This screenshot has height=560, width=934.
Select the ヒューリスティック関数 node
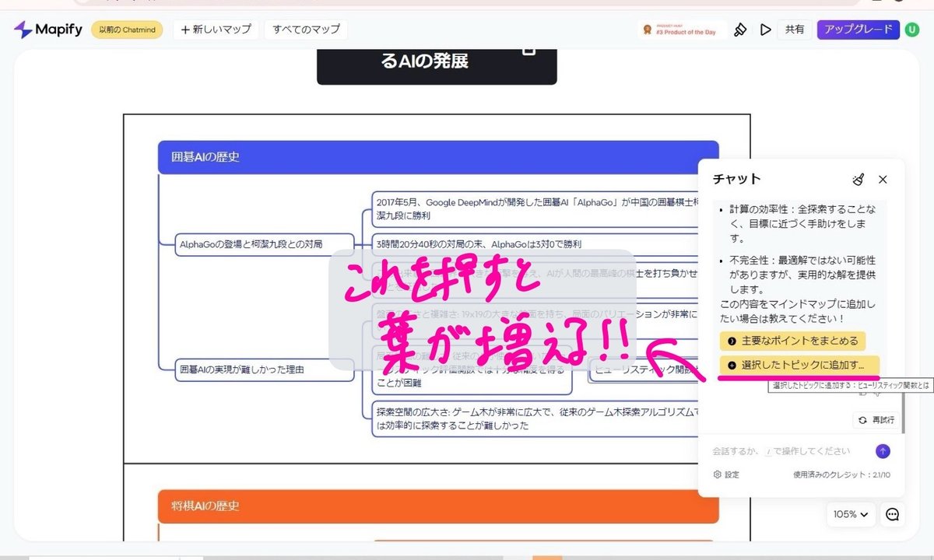(x=644, y=370)
